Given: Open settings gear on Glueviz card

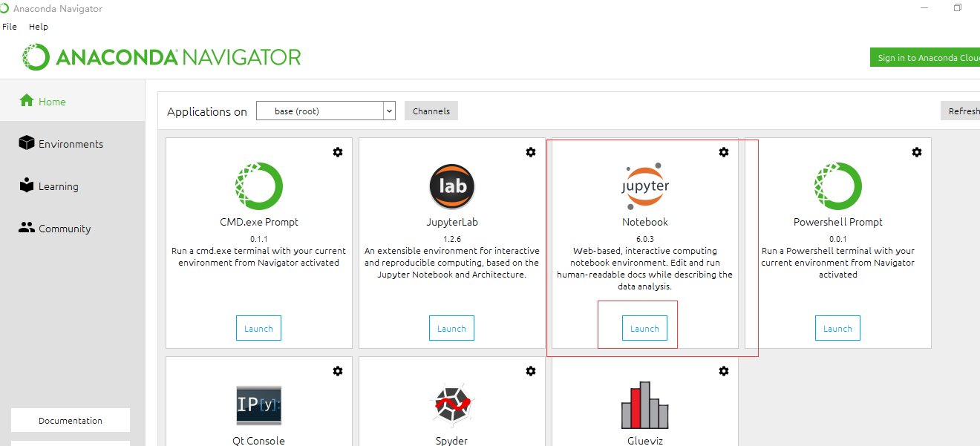Looking at the screenshot, I should point(724,371).
